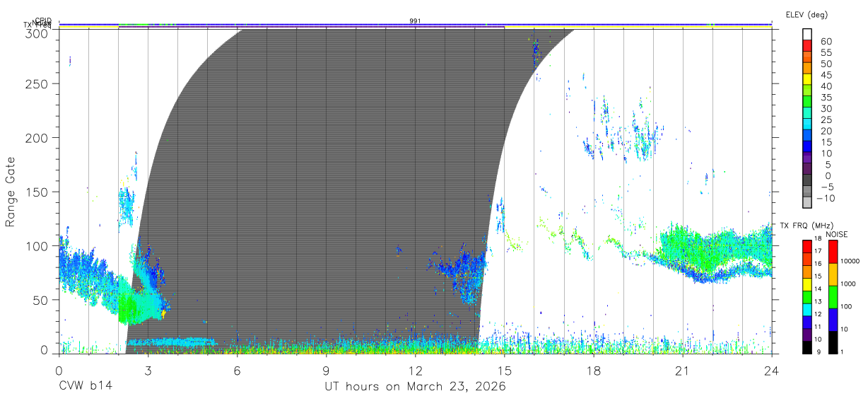Select the light gray bottom ELEV bar segment

click(x=807, y=203)
